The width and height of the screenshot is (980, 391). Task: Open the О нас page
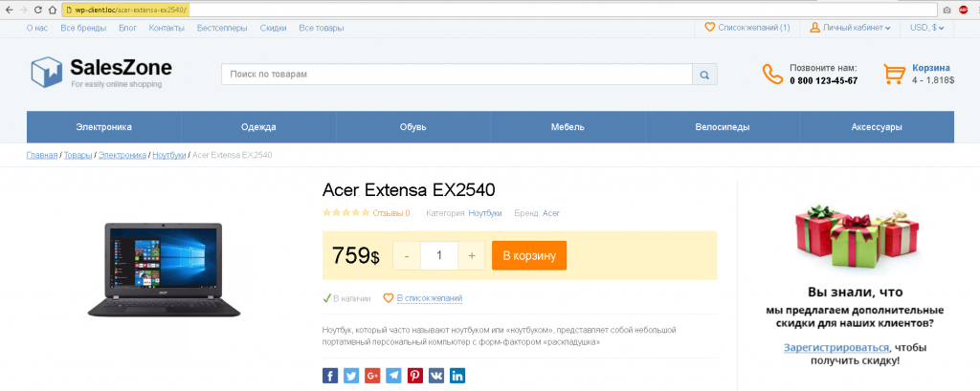point(37,28)
